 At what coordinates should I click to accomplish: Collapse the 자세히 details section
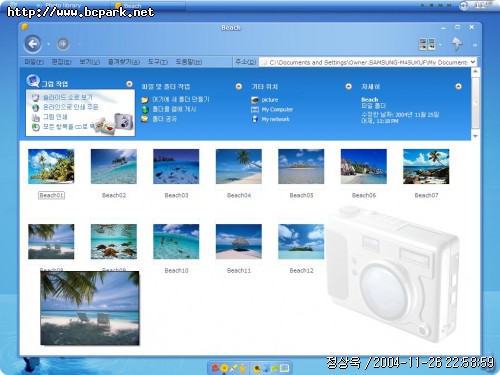(459, 87)
